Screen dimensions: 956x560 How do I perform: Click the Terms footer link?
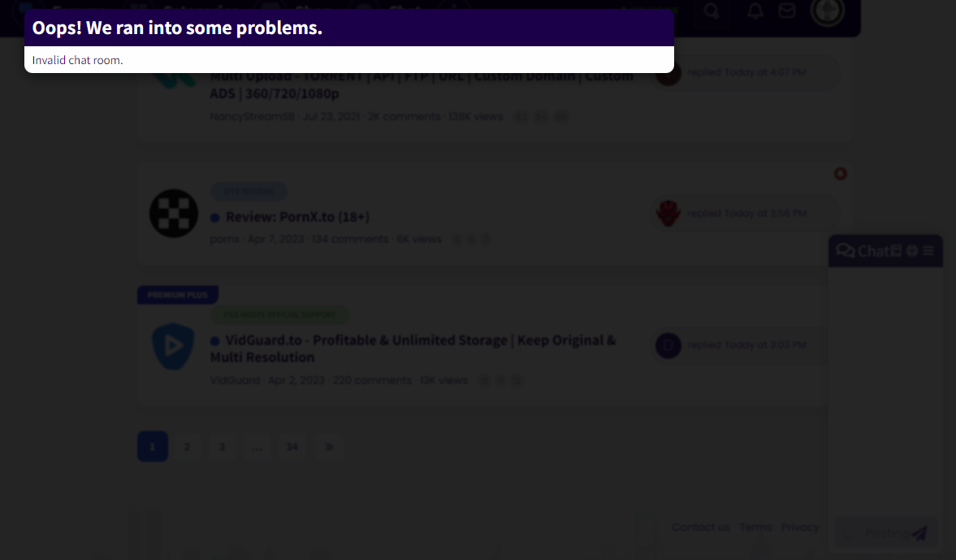[755, 527]
